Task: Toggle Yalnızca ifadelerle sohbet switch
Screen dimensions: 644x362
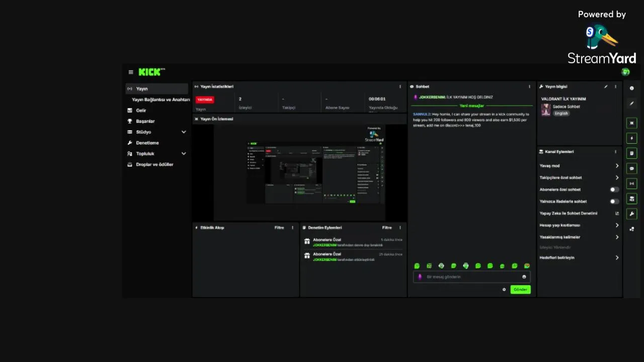Action: (x=614, y=201)
